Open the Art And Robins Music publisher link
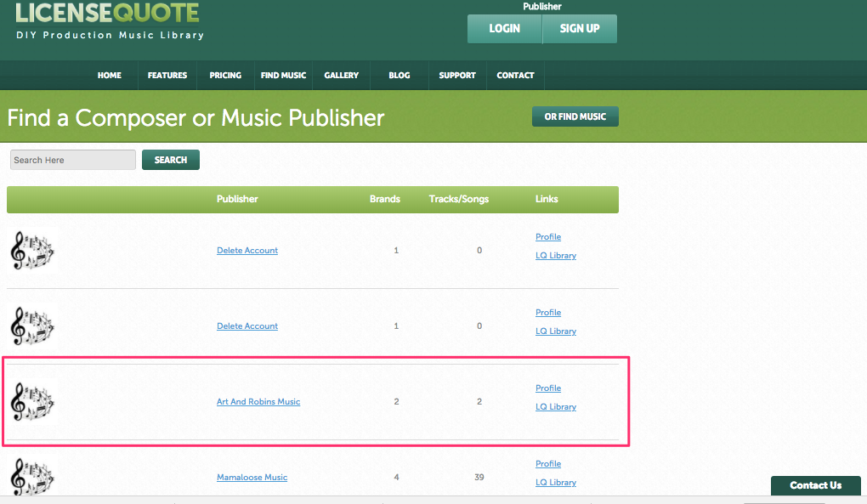 click(258, 401)
